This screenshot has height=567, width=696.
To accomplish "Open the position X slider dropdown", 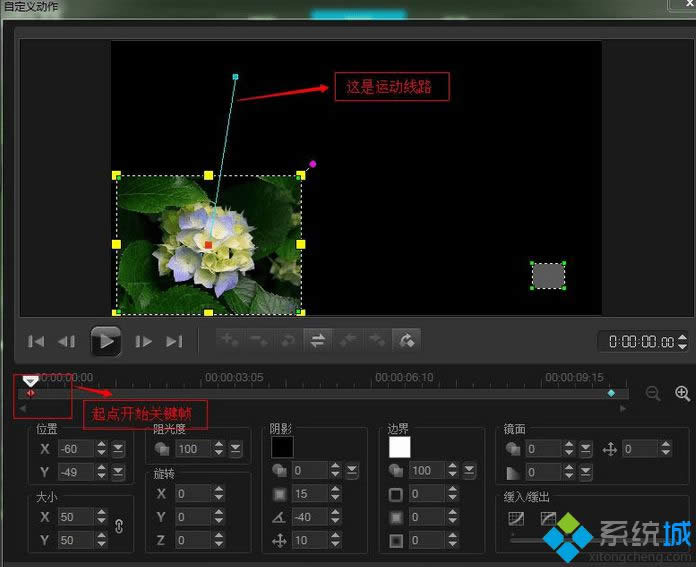I will point(118,449).
